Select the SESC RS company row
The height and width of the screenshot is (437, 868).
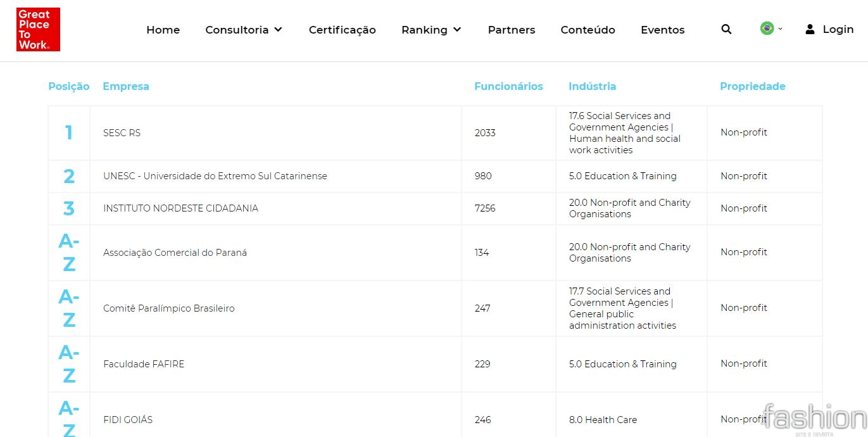[x=122, y=133]
